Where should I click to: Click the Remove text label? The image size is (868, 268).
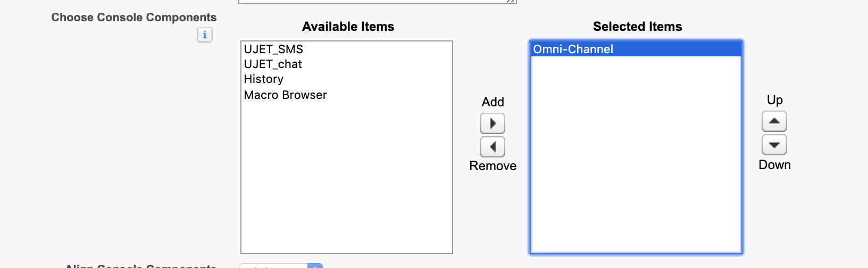click(493, 166)
